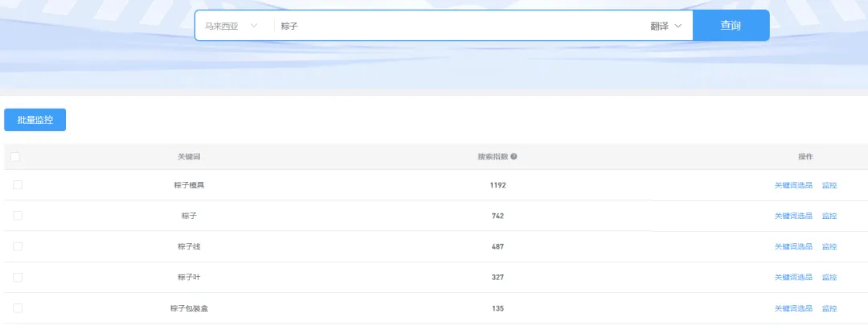Click the search index value 487
868x330 pixels.
point(497,246)
